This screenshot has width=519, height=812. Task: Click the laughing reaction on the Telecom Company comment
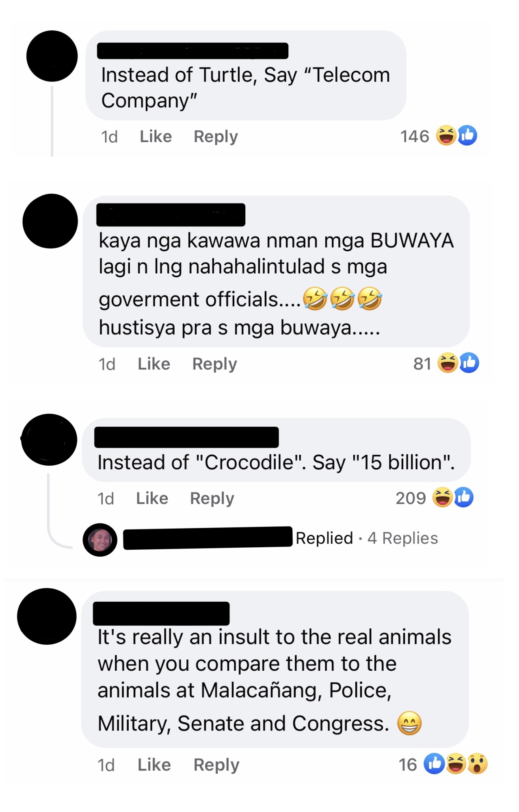446,136
